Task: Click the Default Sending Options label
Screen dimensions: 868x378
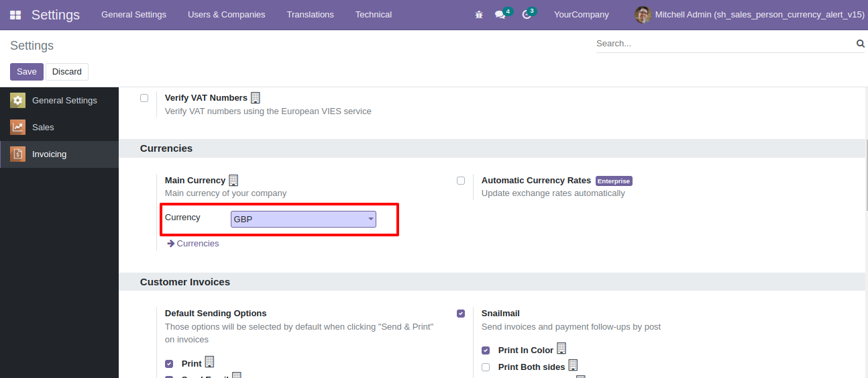Action: tap(216, 314)
